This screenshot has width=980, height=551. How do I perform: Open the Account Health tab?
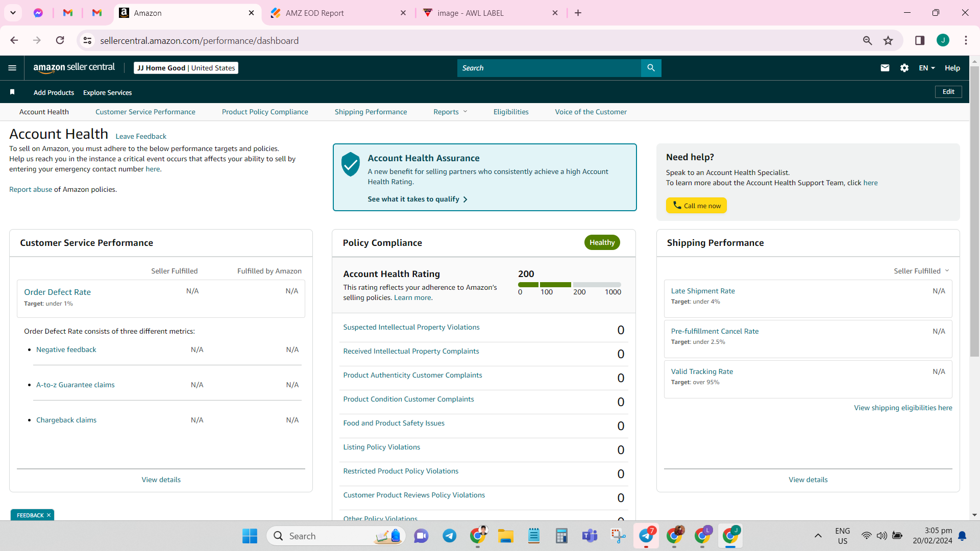(44, 112)
